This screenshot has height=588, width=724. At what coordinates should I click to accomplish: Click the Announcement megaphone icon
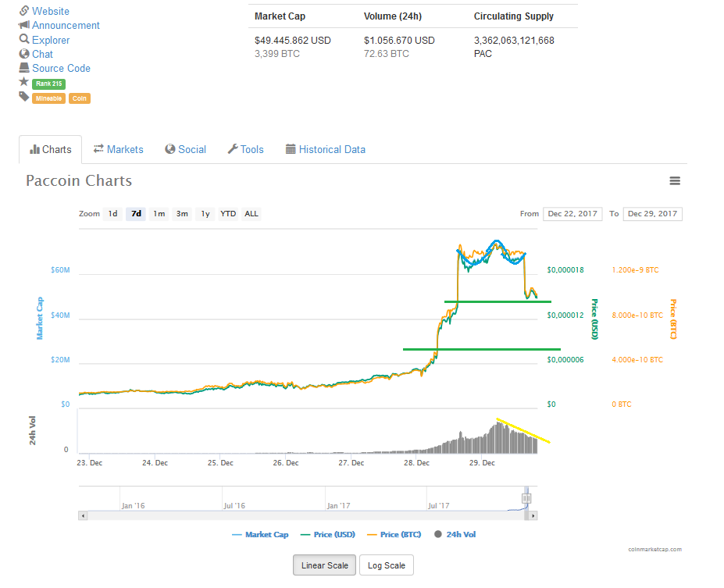pos(24,25)
